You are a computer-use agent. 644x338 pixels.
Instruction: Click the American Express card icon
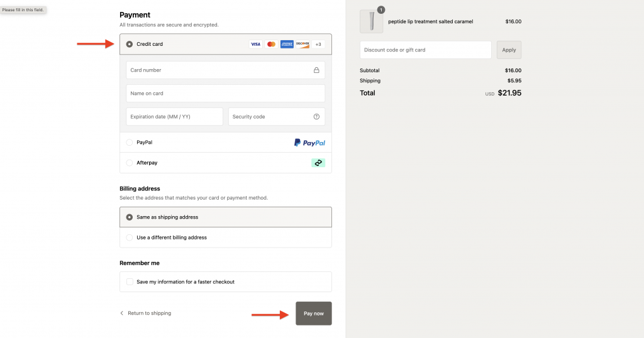tap(287, 45)
